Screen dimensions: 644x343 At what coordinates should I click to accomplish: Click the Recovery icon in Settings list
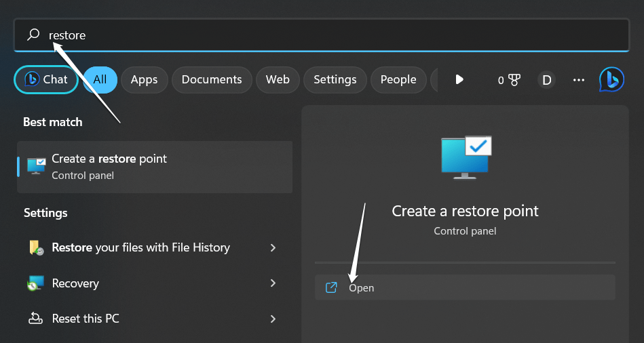point(35,283)
